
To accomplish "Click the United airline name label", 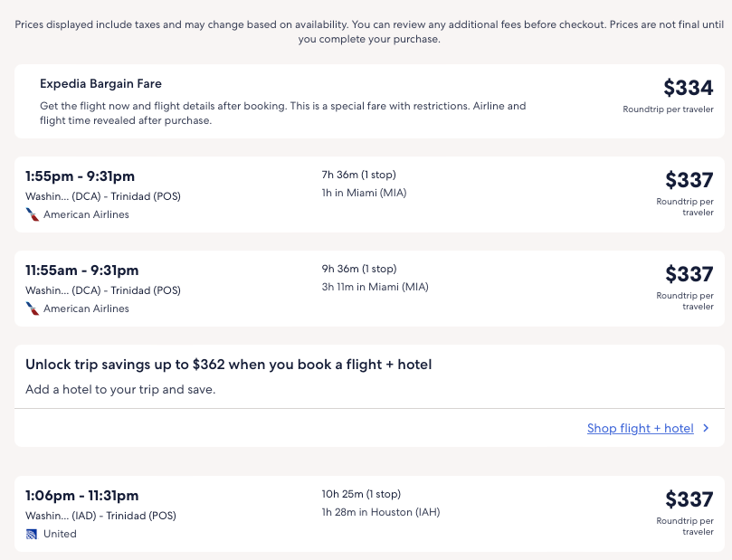I will [x=60, y=534].
